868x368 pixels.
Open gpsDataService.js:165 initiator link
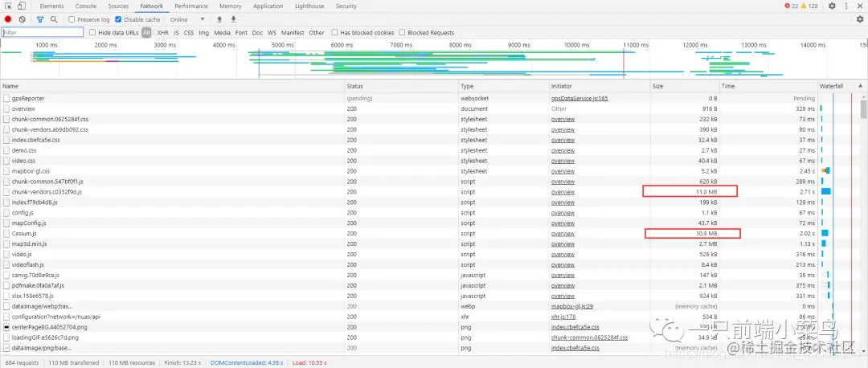tap(579, 99)
